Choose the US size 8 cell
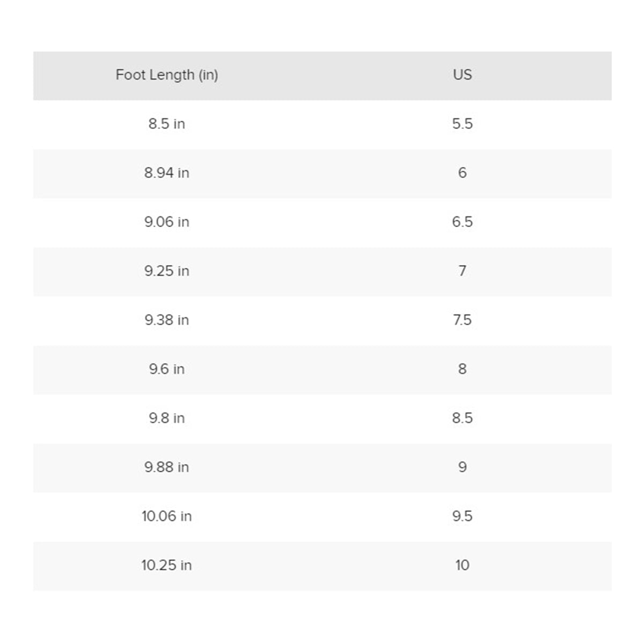644x644 pixels. click(x=462, y=369)
